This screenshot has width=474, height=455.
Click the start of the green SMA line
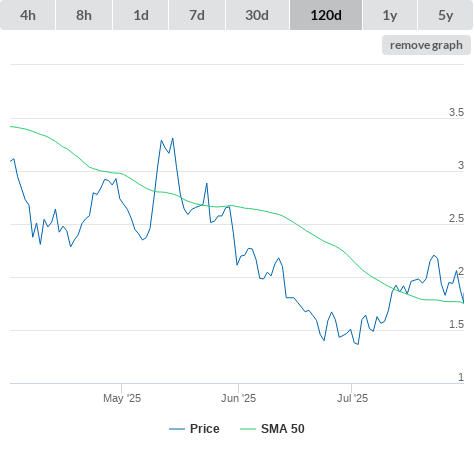[x=11, y=126]
